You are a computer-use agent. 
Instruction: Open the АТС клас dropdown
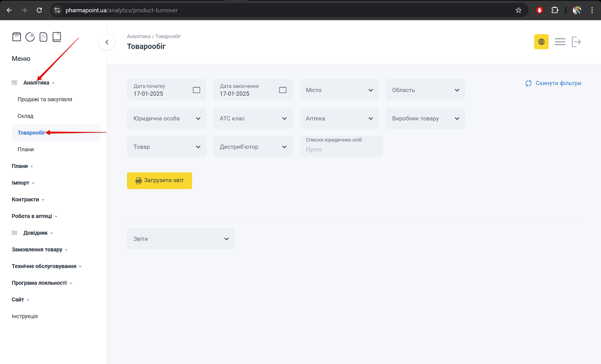tap(253, 118)
